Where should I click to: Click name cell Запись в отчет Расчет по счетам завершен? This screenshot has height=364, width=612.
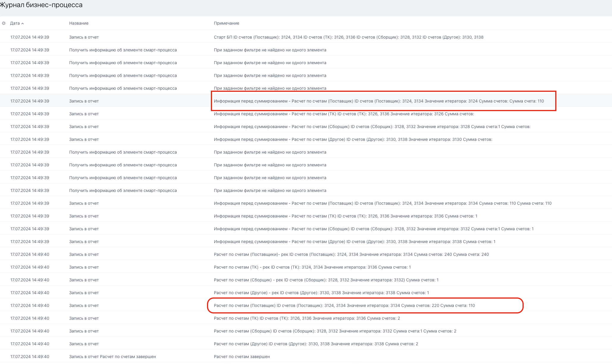(112, 357)
